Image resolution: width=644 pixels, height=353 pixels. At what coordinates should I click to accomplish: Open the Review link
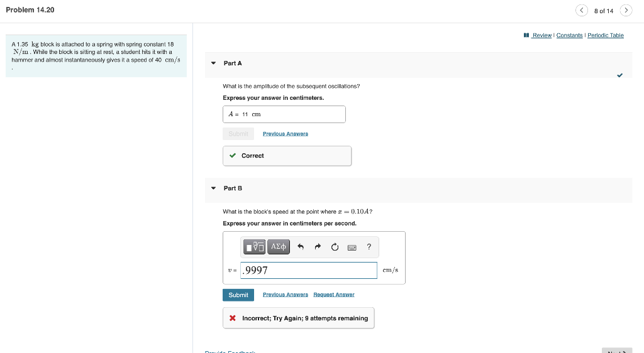(541, 35)
